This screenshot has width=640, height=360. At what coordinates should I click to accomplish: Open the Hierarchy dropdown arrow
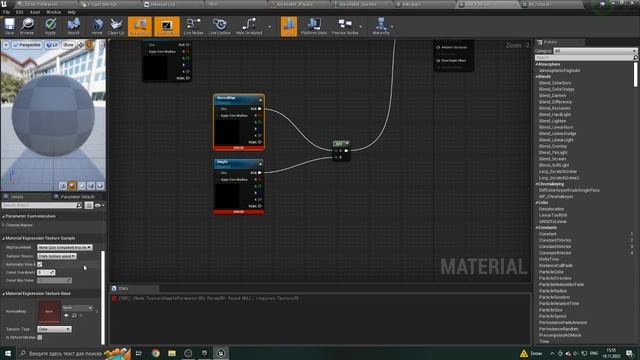coord(392,27)
